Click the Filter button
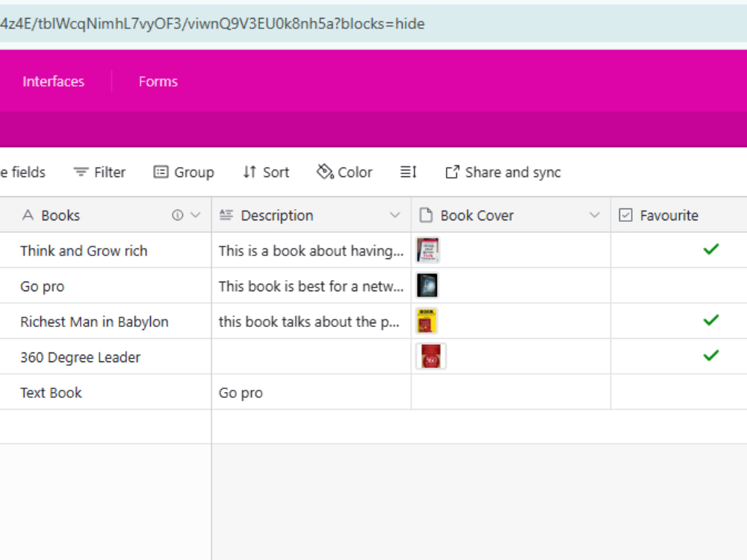 point(99,172)
